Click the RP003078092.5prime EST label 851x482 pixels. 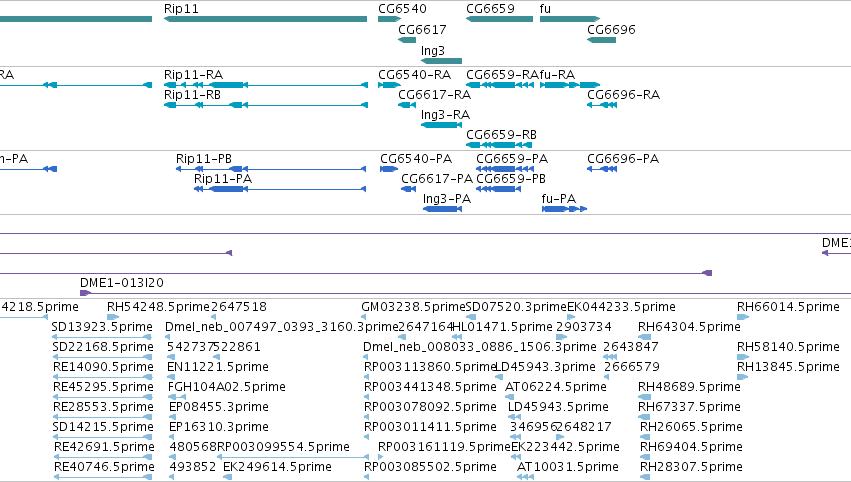pos(430,408)
